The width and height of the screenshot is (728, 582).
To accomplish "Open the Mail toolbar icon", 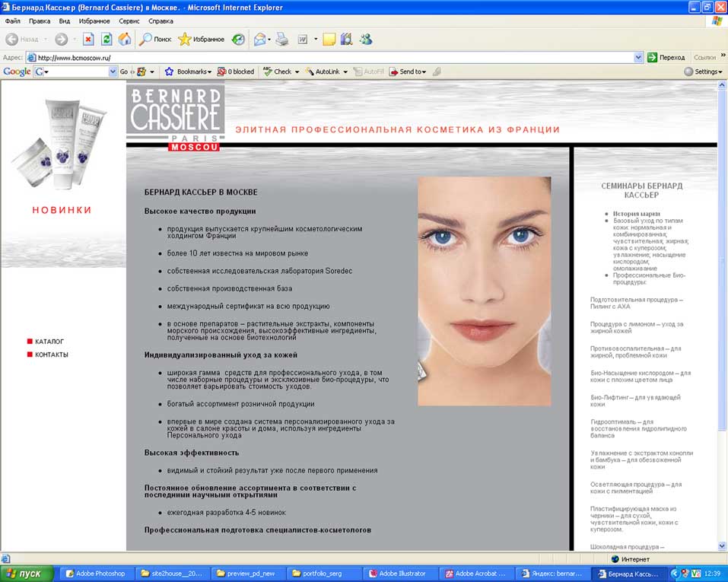I will [260, 39].
